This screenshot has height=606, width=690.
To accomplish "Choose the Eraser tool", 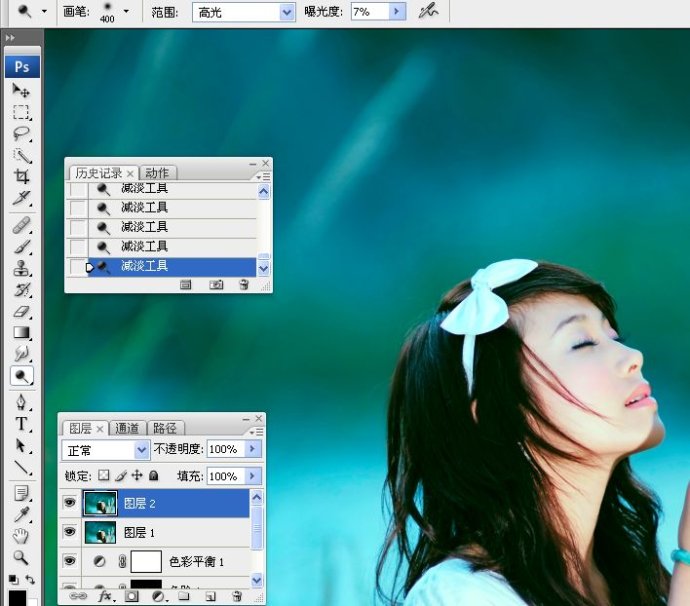I will tap(21, 312).
